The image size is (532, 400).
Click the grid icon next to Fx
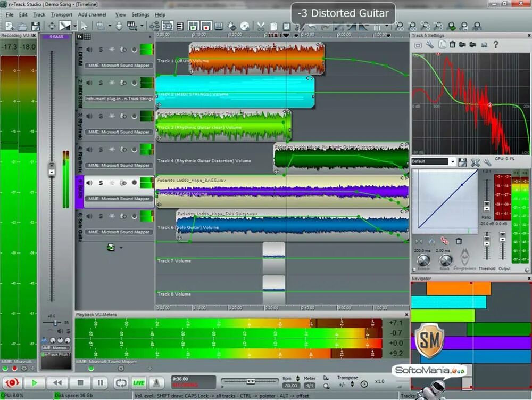coord(87,37)
